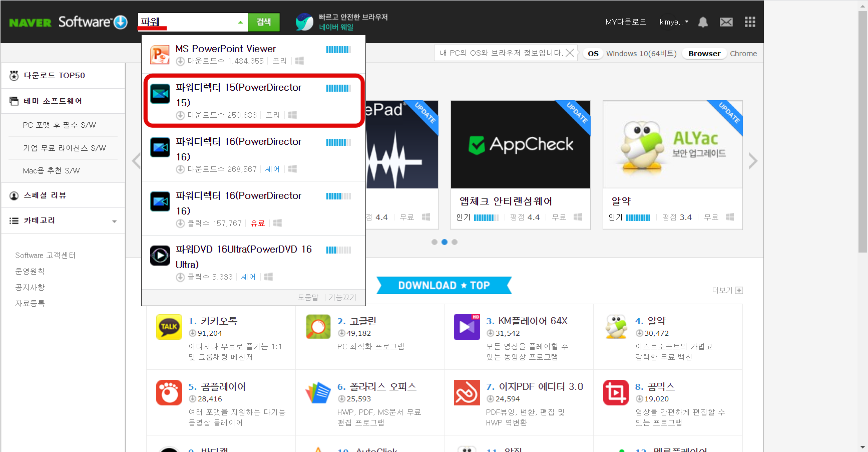Click the PowerDVD 16 Ultra suggestion icon
This screenshot has width=868, height=452.
(x=160, y=256)
